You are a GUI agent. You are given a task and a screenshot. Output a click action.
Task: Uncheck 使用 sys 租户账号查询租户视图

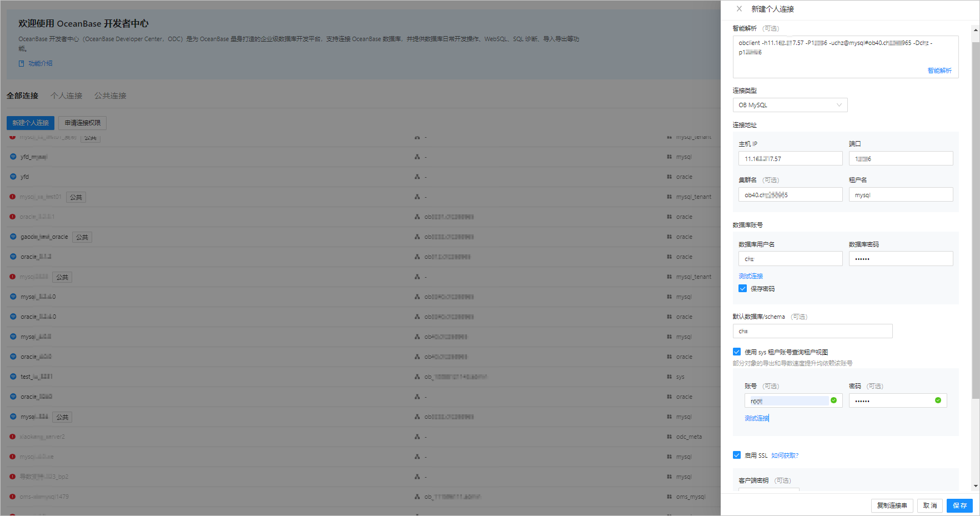(x=736, y=352)
